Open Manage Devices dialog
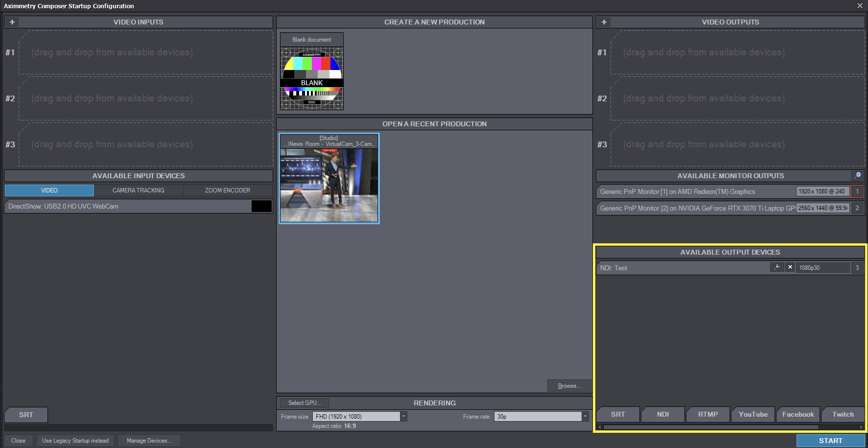This screenshot has width=868, height=448. [x=149, y=441]
